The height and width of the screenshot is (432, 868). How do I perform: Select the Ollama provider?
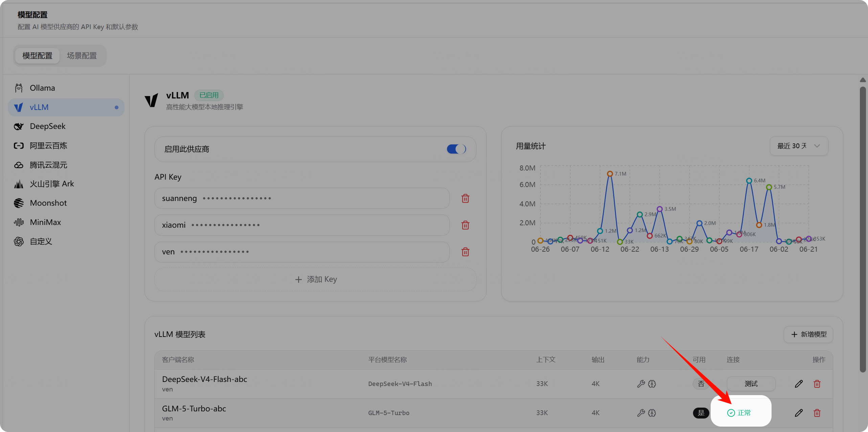pos(66,88)
